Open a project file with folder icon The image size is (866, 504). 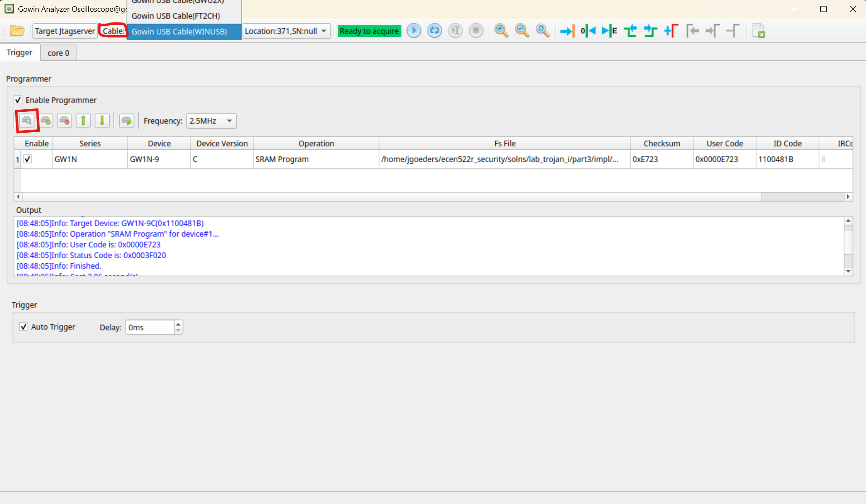(x=17, y=31)
